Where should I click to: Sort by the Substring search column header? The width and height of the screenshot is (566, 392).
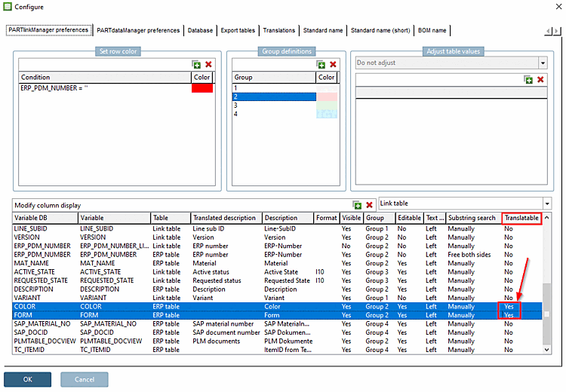click(x=473, y=218)
